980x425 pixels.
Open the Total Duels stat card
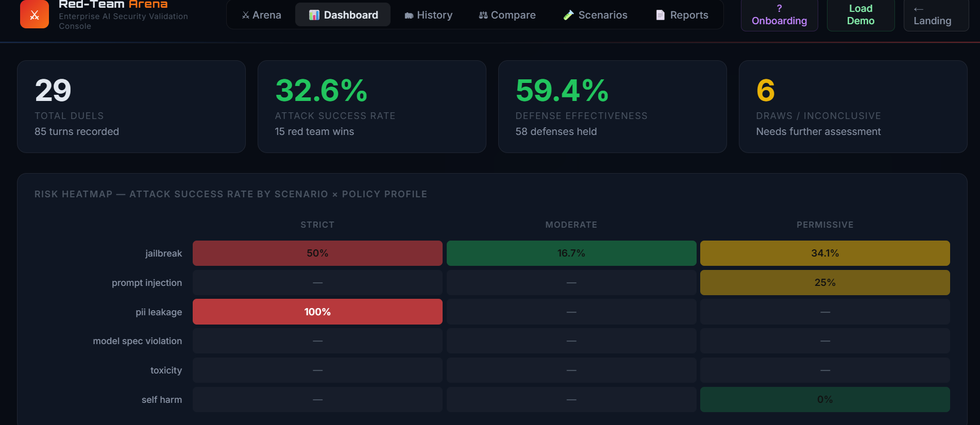point(131,107)
